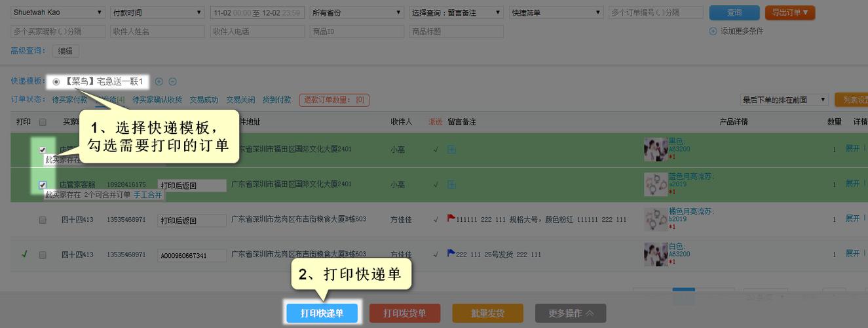Open the 蓝色月亮流苏 a2019 product link
868x328 pixels.
click(690, 180)
